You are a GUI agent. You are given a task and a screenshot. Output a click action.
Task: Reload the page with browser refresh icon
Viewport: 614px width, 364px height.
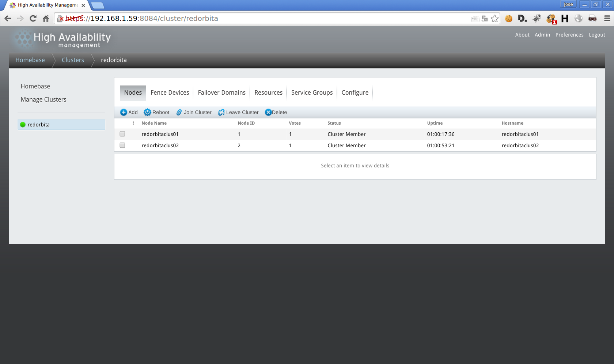33,19
